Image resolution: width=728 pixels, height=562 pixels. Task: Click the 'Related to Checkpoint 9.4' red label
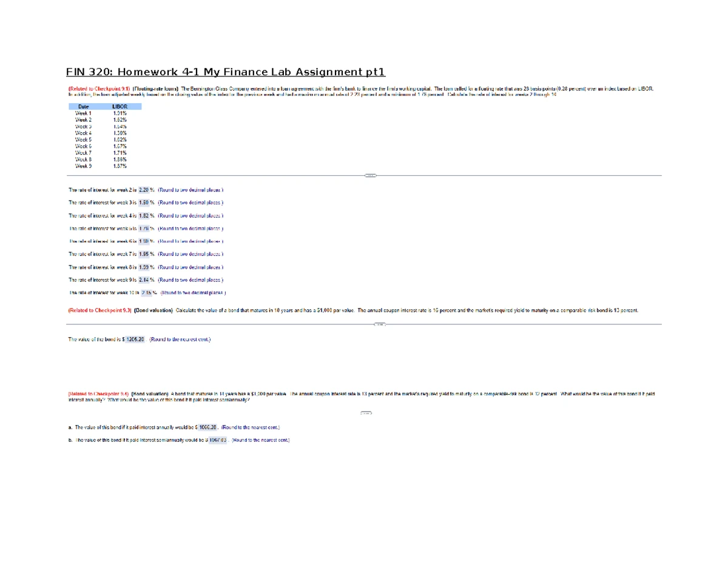(x=98, y=394)
